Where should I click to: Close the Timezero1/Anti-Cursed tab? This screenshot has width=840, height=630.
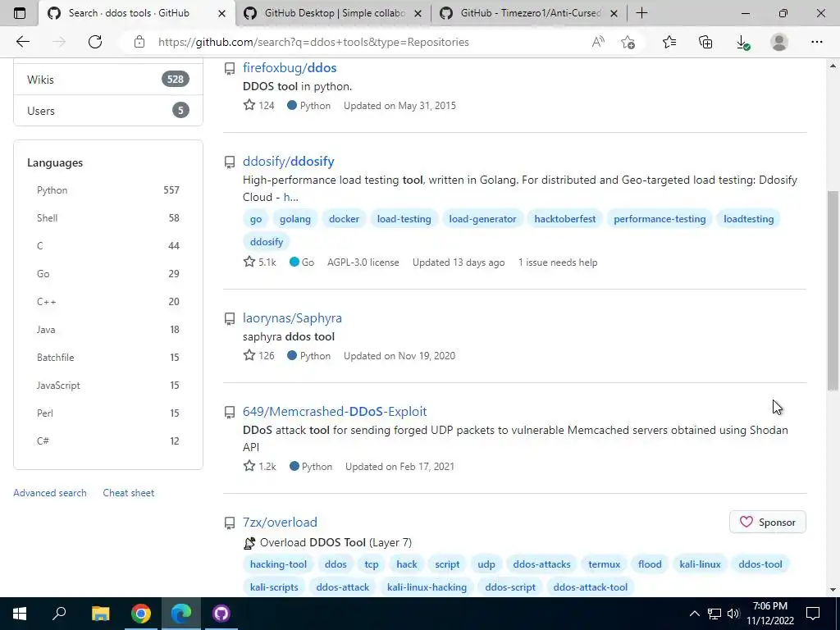pyautogui.click(x=614, y=13)
